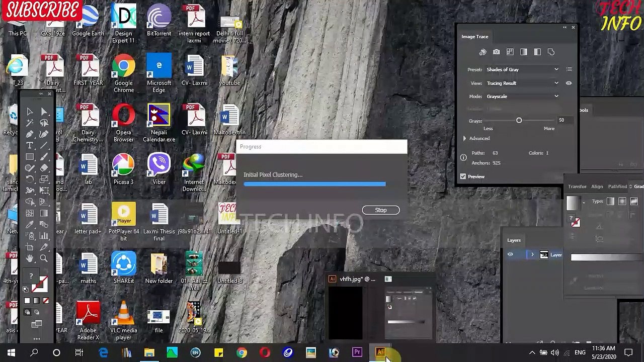This screenshot has height=362, width=644.
Task: Open the gradient preset dropdown arrow
Action: pyautogui.click(x=584, y=203)
